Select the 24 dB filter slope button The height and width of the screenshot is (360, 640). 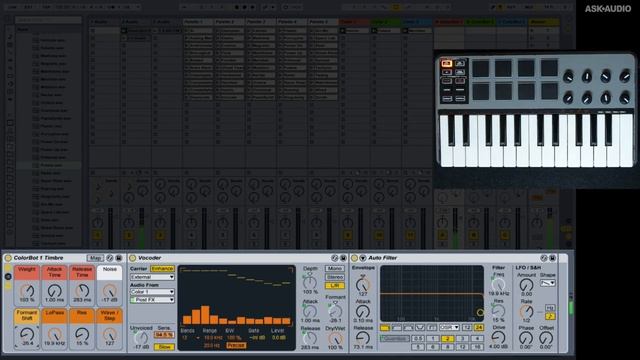tap(479, 328)
